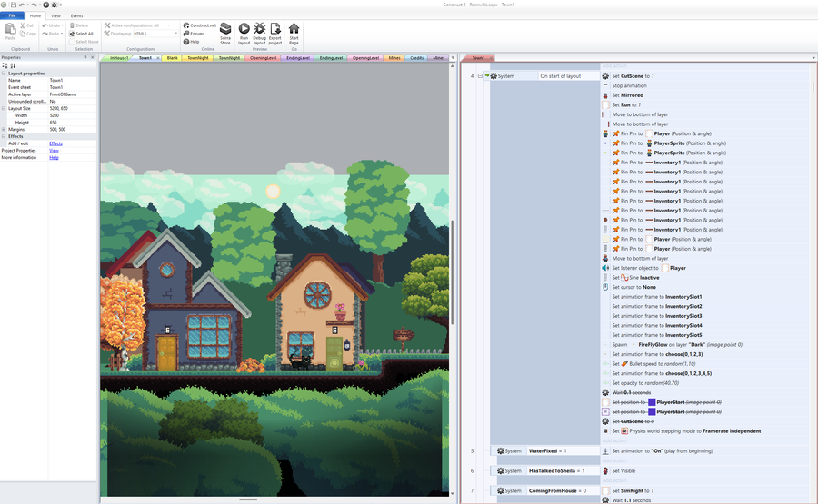Switch to the Blank layout tab
This screenshot has width=818, height=504.
pyautogui.click(x=172, y=58)
